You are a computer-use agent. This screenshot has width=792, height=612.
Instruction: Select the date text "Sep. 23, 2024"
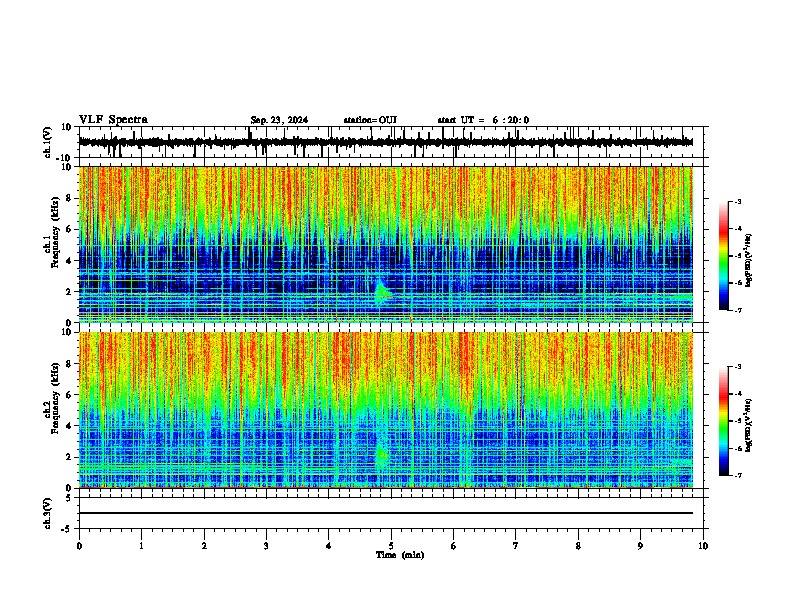pyautogui.click(x=279, y=120)
